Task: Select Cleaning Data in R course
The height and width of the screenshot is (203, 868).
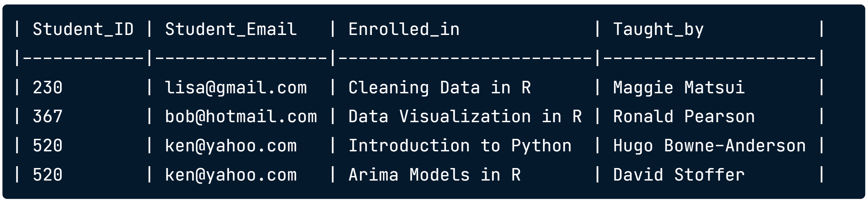Action: (x=439, y=88)
